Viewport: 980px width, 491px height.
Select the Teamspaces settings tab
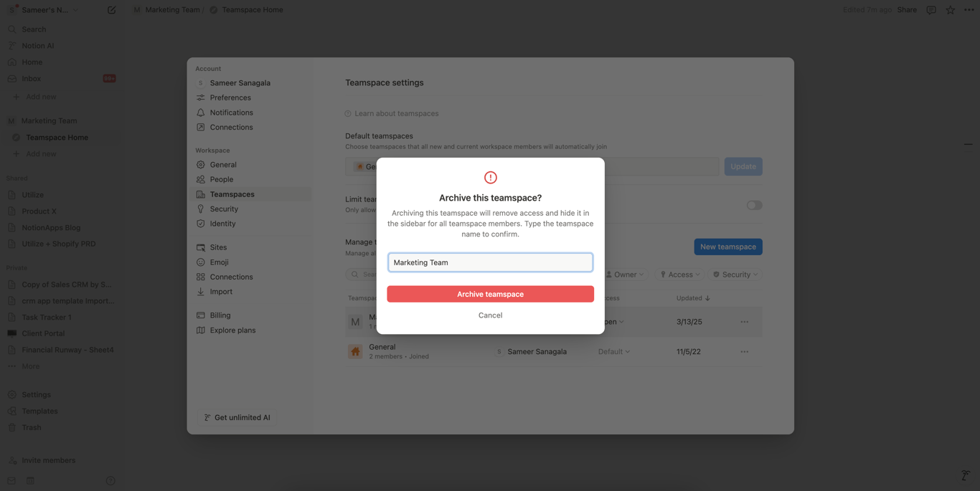(x=253, y=194)
